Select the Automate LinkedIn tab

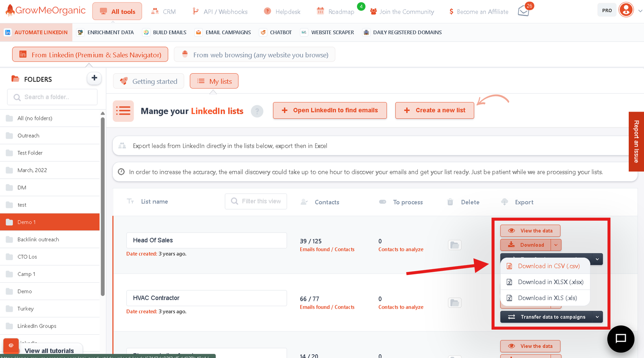point(36,32)
